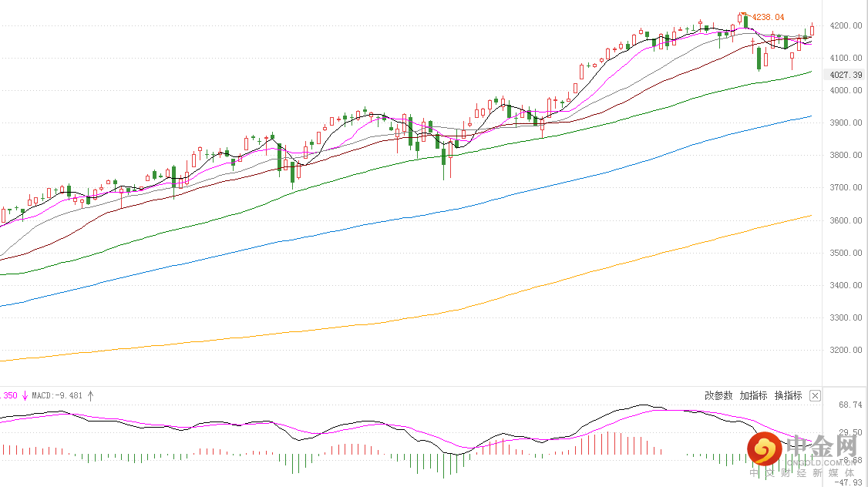Click the 4200.00 price axis label
Image resolution: width=868 pixels, height=487 pixels.
(x=846, y=25)
